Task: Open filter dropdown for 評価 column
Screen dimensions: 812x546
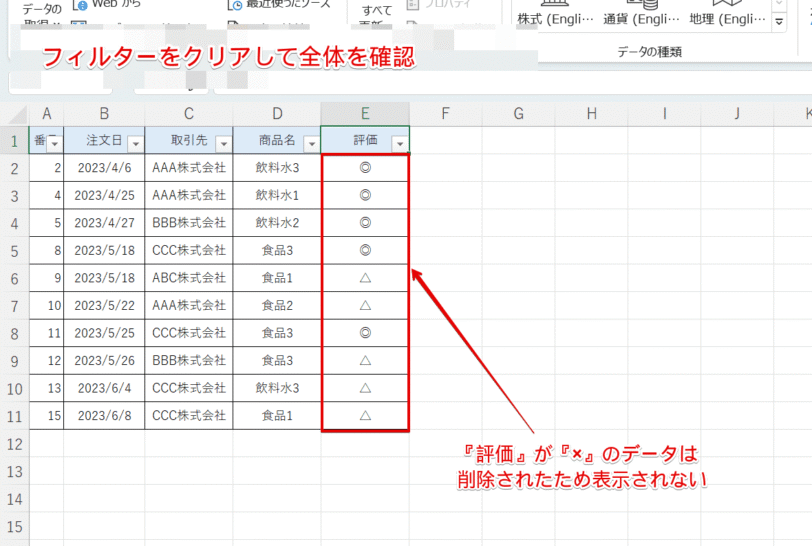Action: (400, 144)
